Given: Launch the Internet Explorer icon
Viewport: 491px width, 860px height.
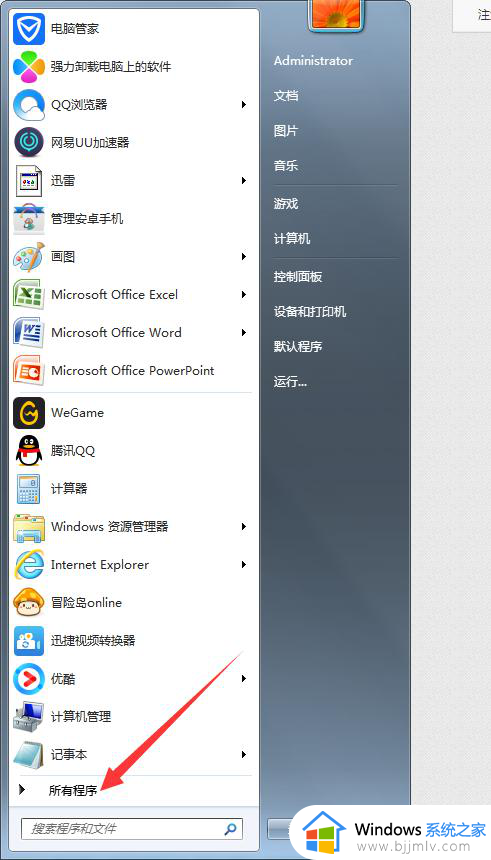Looking at the screenshot, I should [x=29, y=564].
